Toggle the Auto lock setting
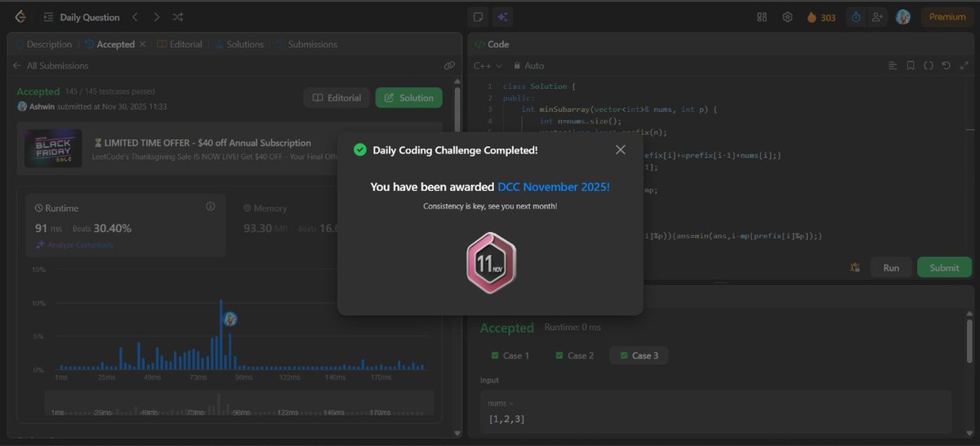This screenshot has height=446, width=980. pyautogui.click(x=529, y=65)
